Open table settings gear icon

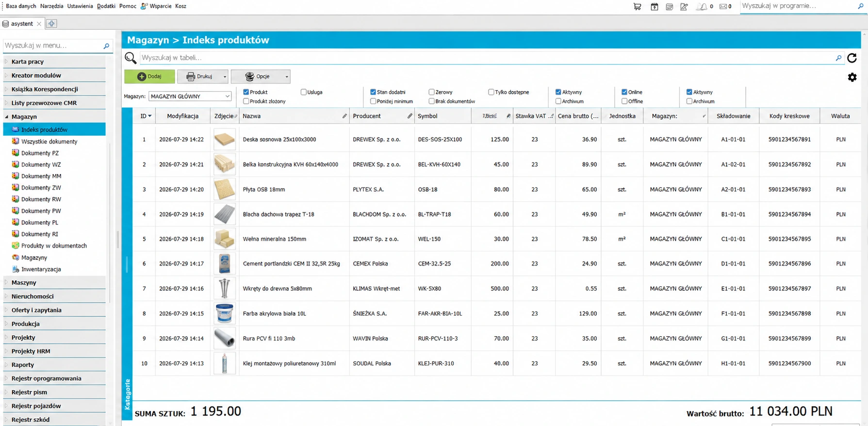pos(852,77)
